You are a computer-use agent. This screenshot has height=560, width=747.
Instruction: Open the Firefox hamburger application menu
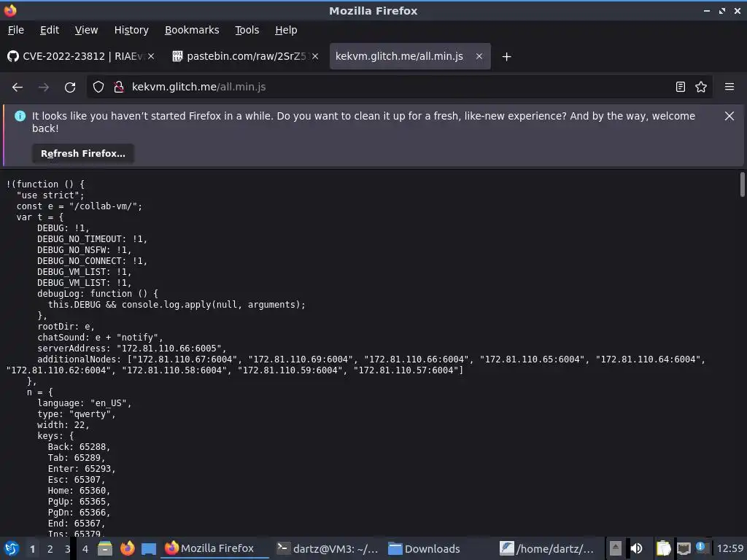729,87
